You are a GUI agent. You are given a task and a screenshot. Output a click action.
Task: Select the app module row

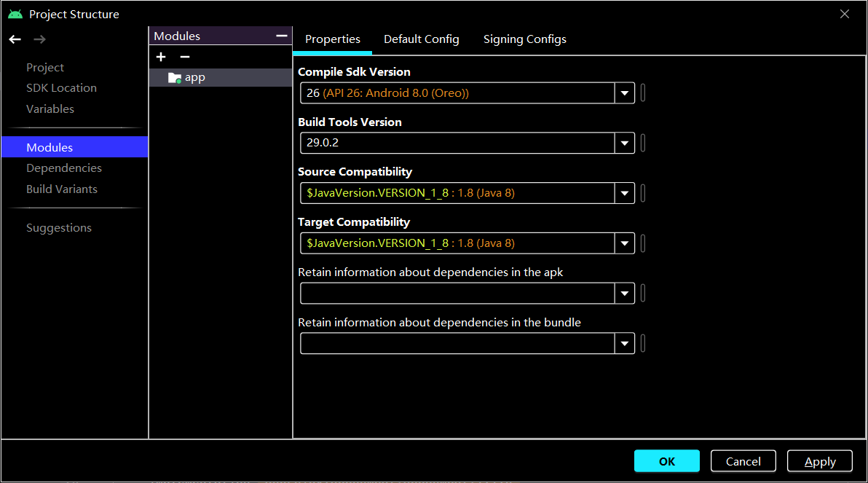click(221, 77)
